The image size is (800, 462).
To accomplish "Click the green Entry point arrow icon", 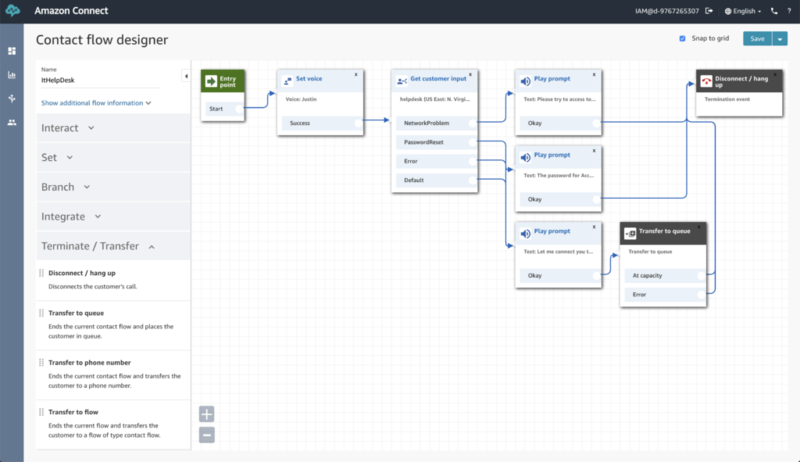I will pos(211,81).
